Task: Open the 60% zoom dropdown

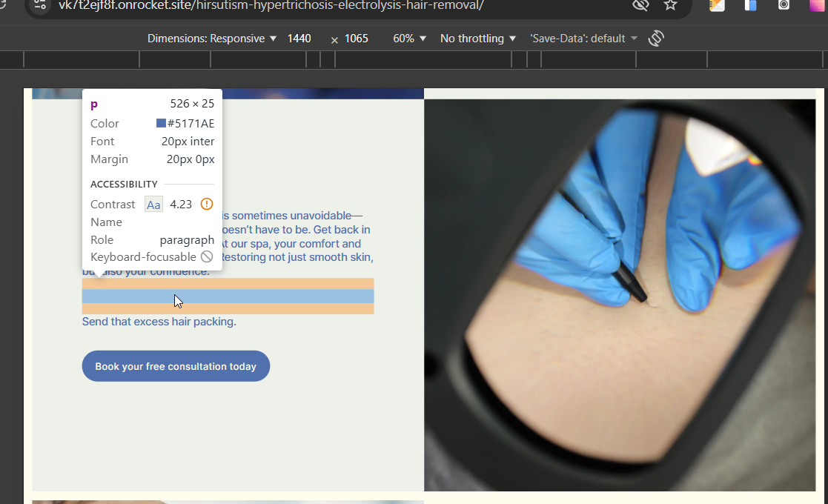Action: pos(409,39)
